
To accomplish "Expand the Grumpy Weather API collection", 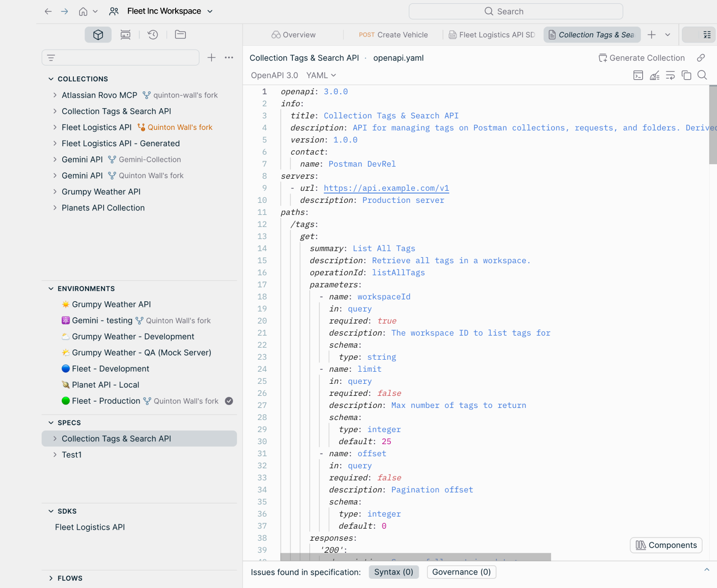I will pyautogui.click(x=55, y=191).
